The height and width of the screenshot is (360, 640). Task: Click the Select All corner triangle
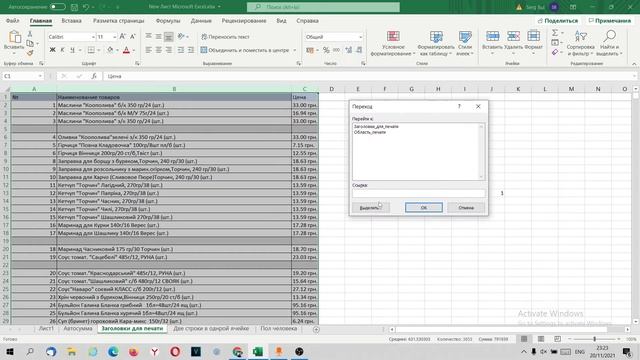coord(6,89)
